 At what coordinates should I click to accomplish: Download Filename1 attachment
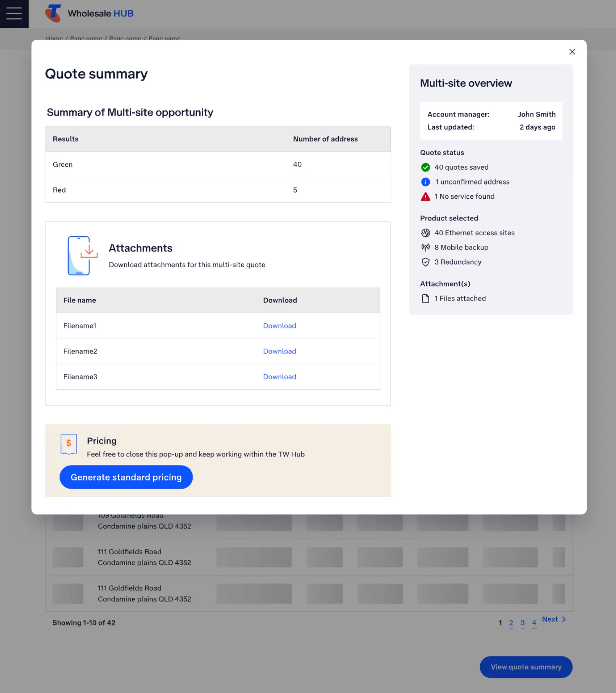click(x=279, y=326)
